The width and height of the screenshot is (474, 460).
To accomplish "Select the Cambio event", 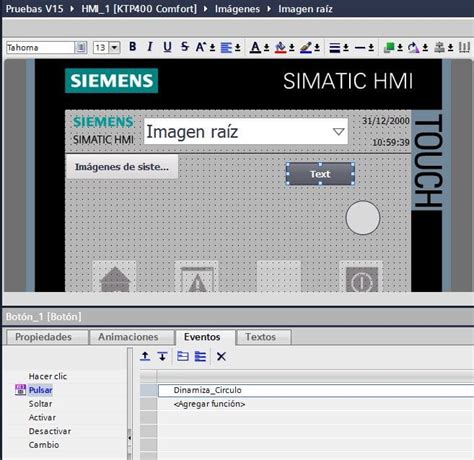I will coord(44,445).
